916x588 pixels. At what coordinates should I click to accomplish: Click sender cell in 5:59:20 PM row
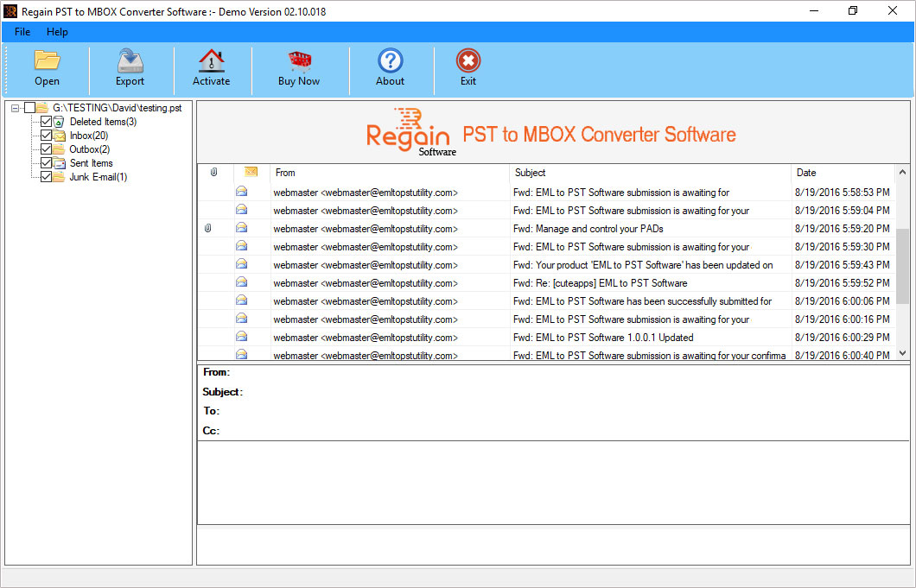pos(366,229)
